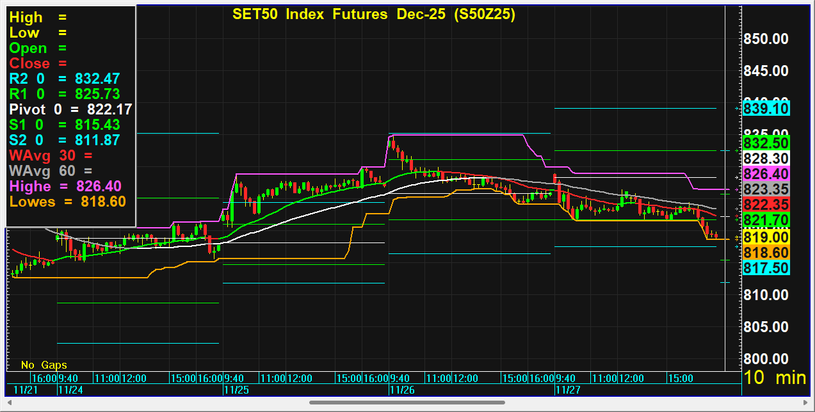Click the left arrow of horizontal scrollbar
Image resolution: width=815 pixels, height=412 pixels.
8,402
